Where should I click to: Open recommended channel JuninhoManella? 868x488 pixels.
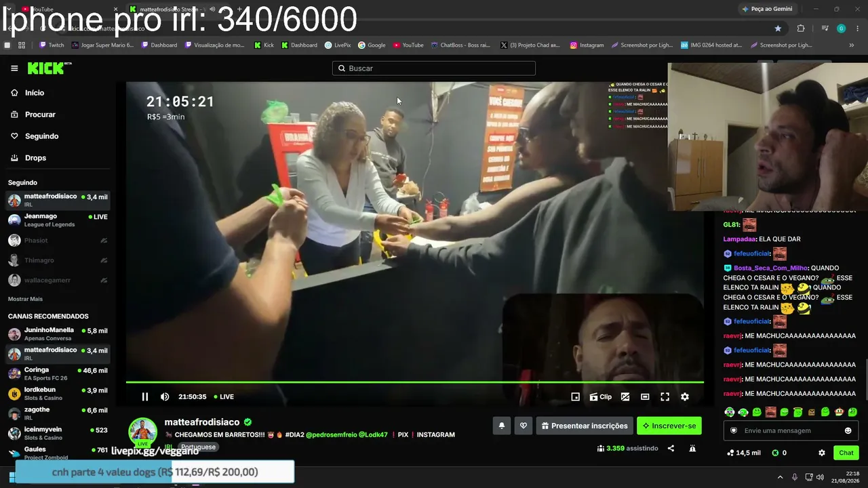coord(58,333)
